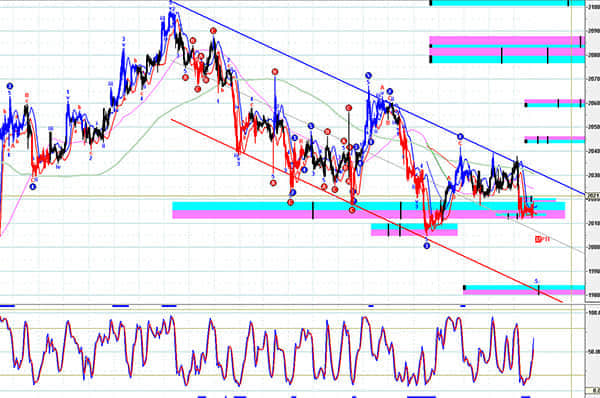
Task: Click the top-right cyan zone at the chart edge
Action: click(x=507, y=3)
